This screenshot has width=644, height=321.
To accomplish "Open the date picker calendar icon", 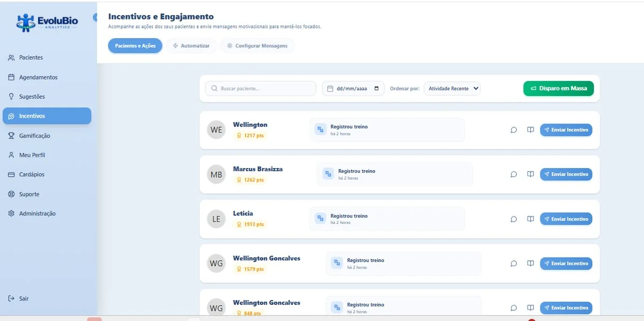I will (x=376, y=89).
